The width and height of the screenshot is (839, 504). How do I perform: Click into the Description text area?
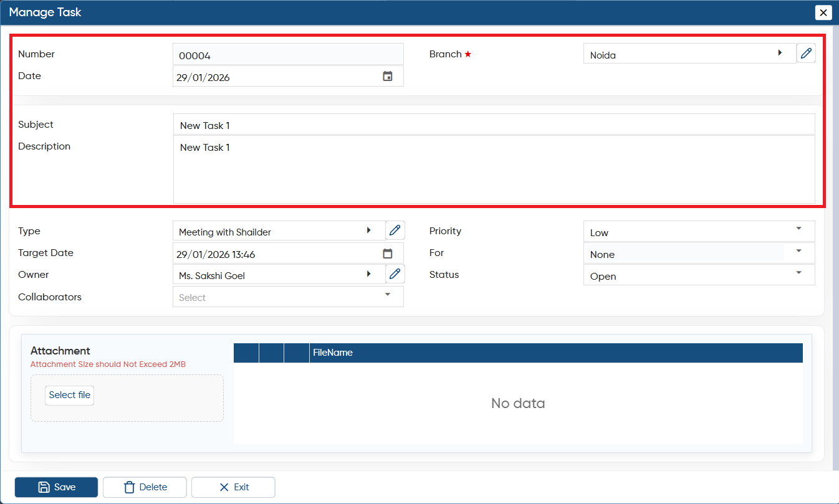tap(494, 169)
